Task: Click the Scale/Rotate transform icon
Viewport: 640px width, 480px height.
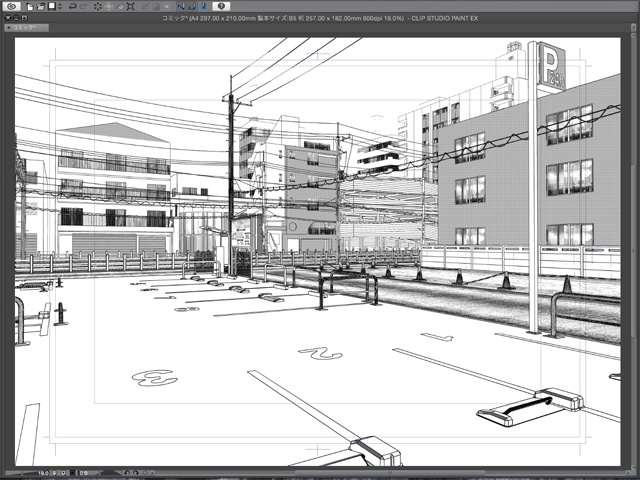Action: coord(131,7)
